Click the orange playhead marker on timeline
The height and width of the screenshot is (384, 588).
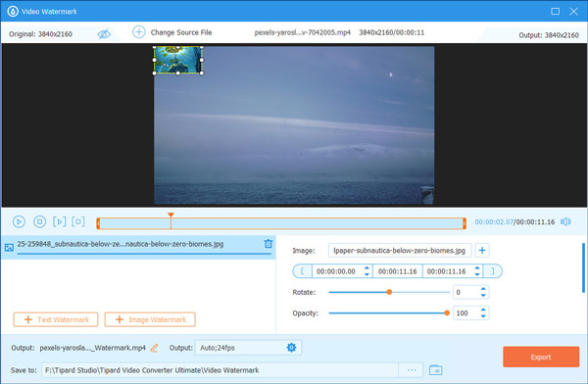pyautogui.click(x=171, y=216)
